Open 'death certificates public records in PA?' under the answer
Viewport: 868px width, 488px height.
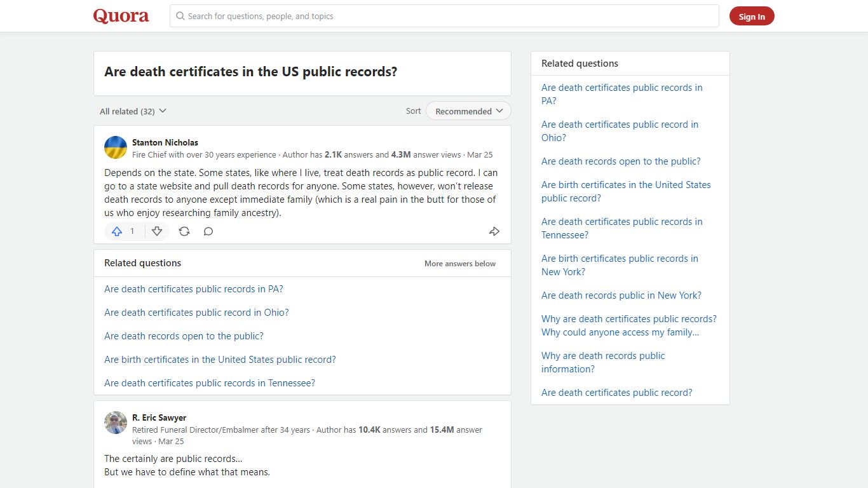point(194,289)
